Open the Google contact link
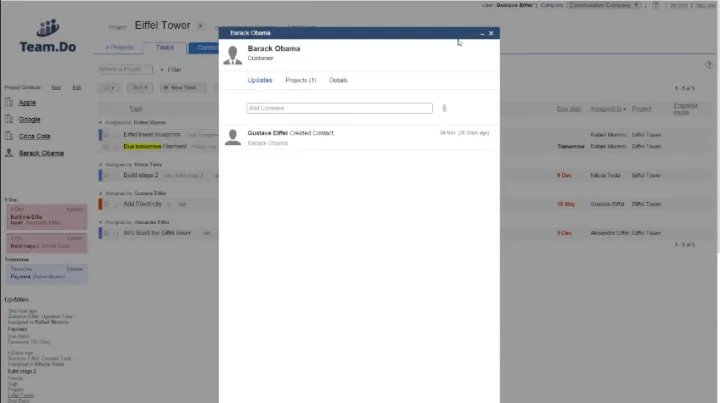The width and height of the screenshot is (720, 403). point(29,119)
